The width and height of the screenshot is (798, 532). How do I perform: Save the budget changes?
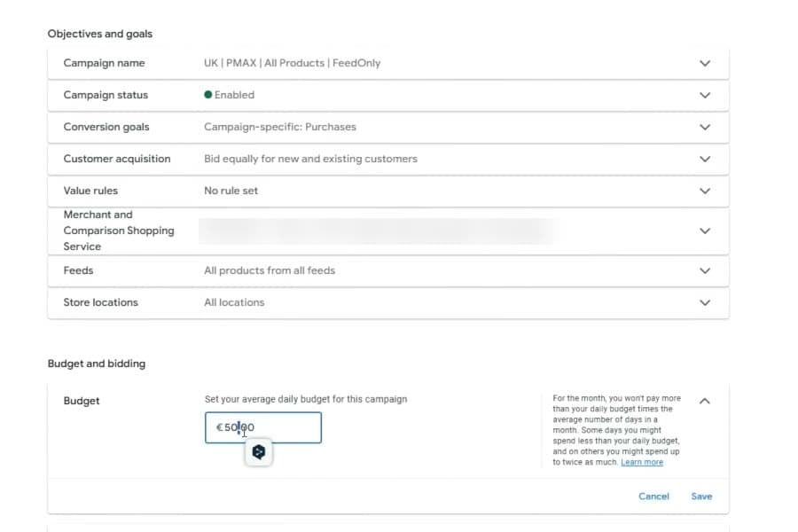[701, 497]
